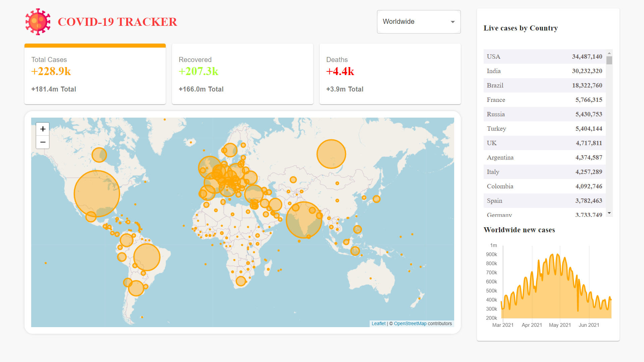644x362 pixels.
Task: Click the South Africa case circle
Action: pyautogui.click(x=240, y=281)
